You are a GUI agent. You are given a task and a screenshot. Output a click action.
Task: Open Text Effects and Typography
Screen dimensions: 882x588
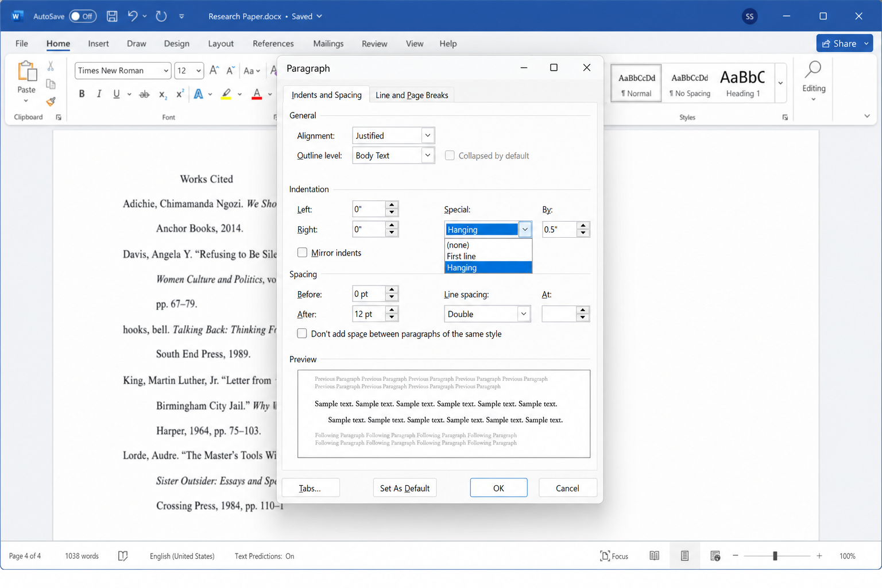click(199, 94)
